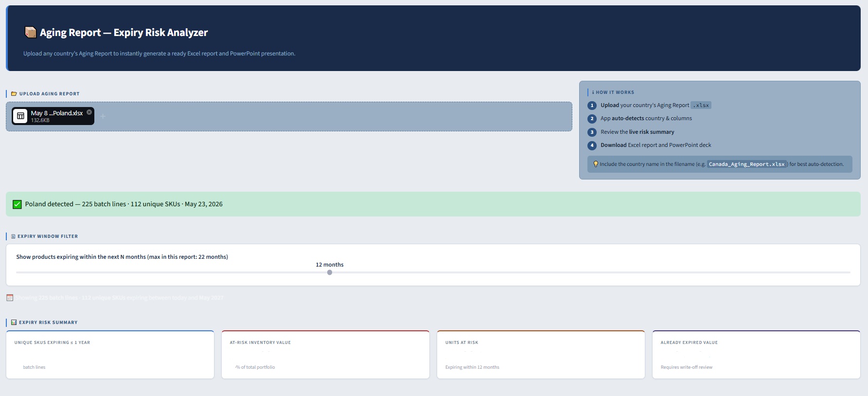
Task: Click the info icon beside How It Works
Action: click(593, 92)
